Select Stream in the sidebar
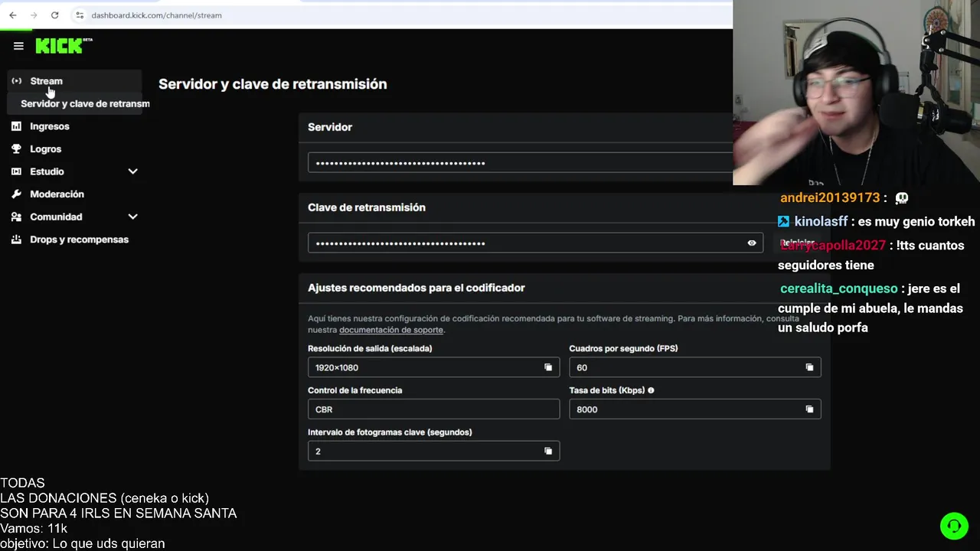 coord(75,81)
